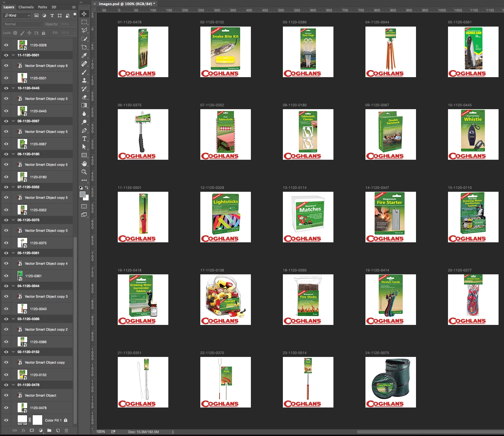504x436 pixels.
Task: Select the Eraser tool
Action: coord(84,97)
